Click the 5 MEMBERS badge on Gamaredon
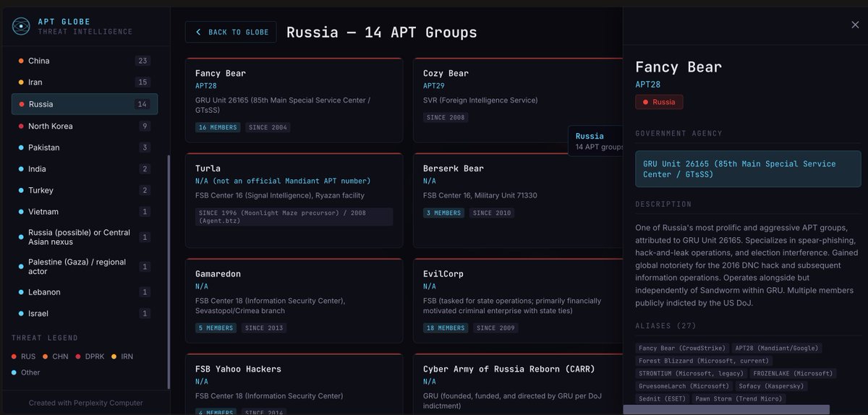Screen dimensions: 868x415 pos(216,328)
